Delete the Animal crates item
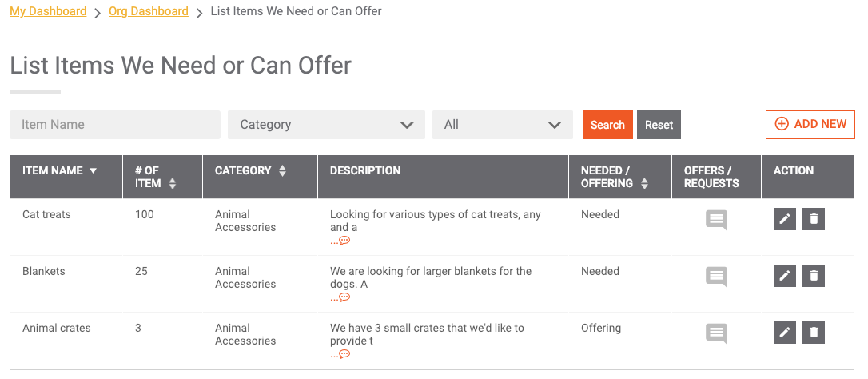 [813, 333]
